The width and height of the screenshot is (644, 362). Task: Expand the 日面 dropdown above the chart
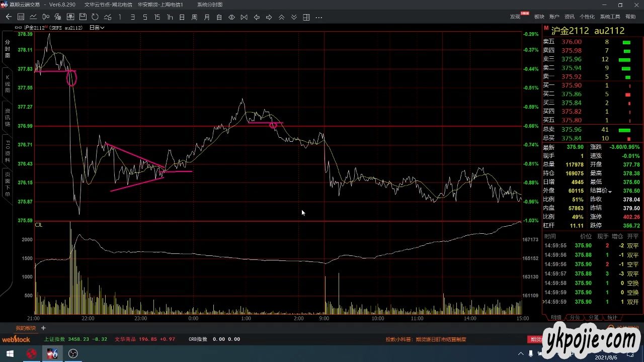97,28
